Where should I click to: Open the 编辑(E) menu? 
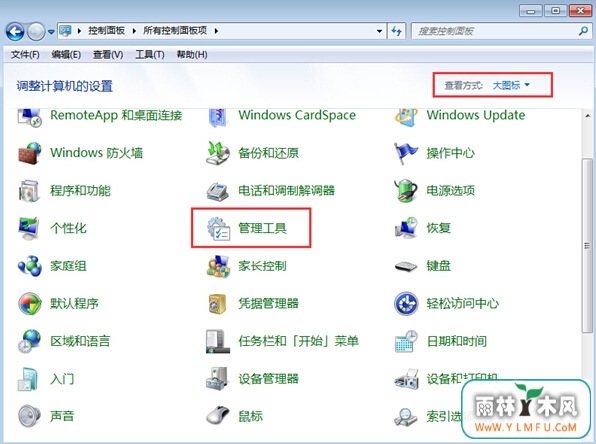point(66,55)
